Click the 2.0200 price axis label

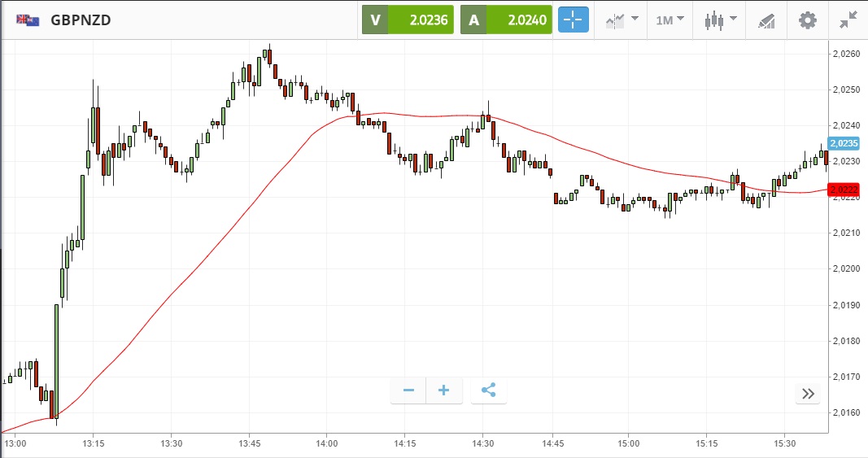(x=846, y=269)
